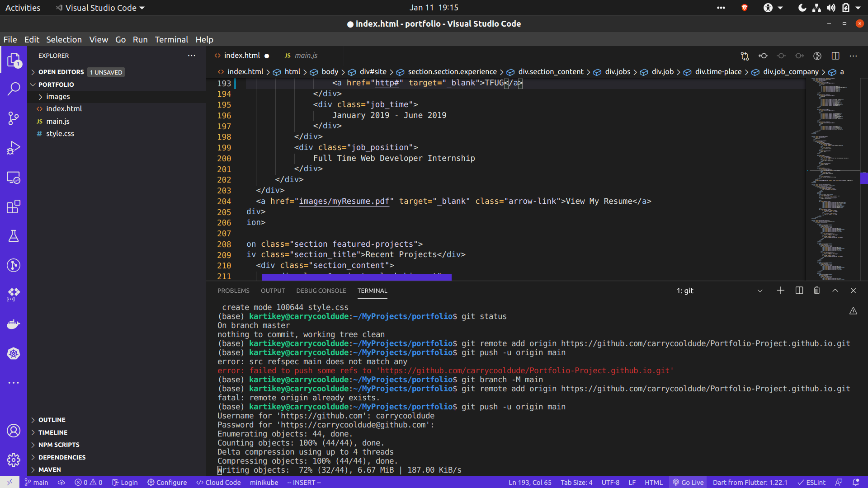Click the editor vertical scrollbar thumb
Screen dimensions: 868x488
pos(864,178)
